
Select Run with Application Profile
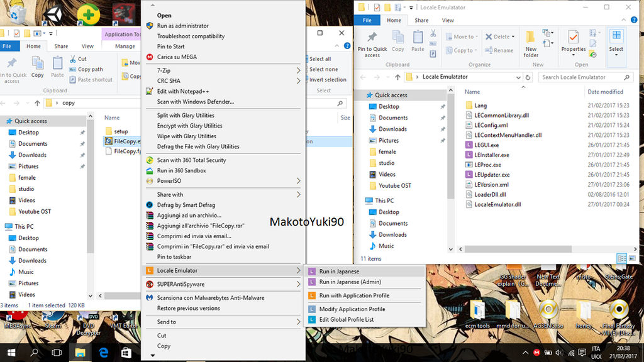point(364,295)
